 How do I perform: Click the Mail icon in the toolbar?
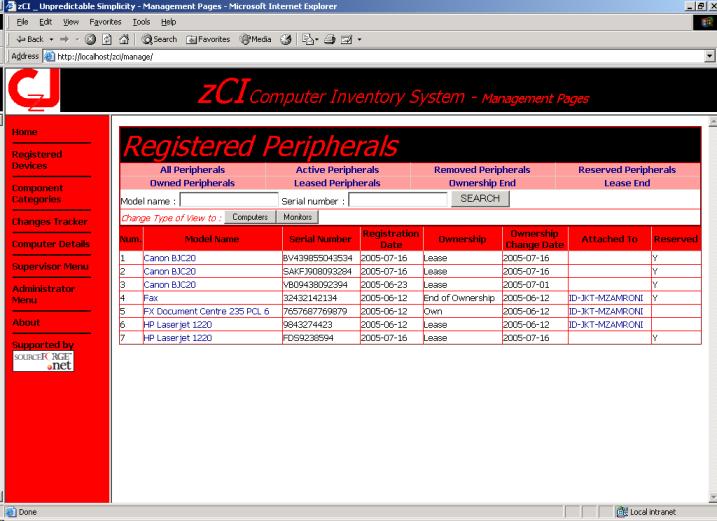[308, 39]
